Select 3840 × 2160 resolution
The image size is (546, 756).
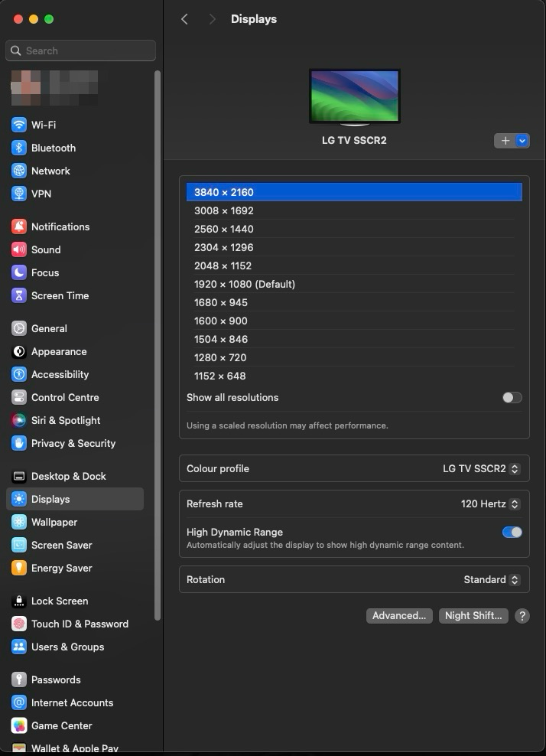tap(354, 192)
